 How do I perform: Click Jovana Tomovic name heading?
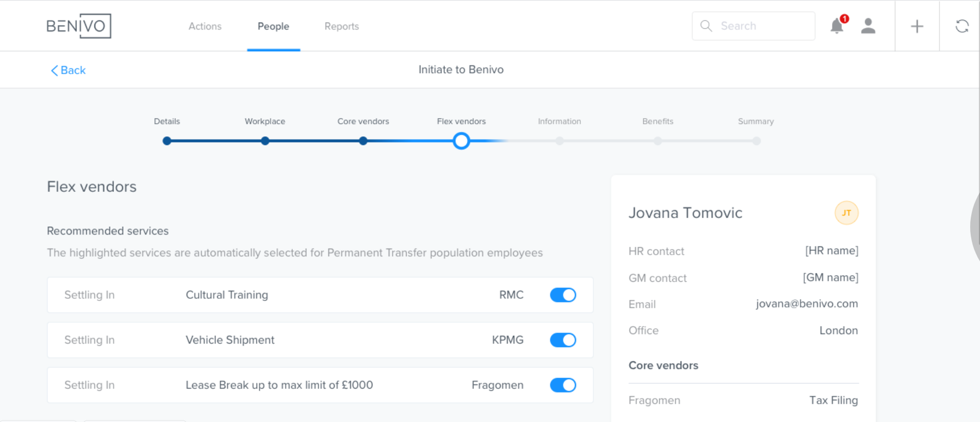686,213
